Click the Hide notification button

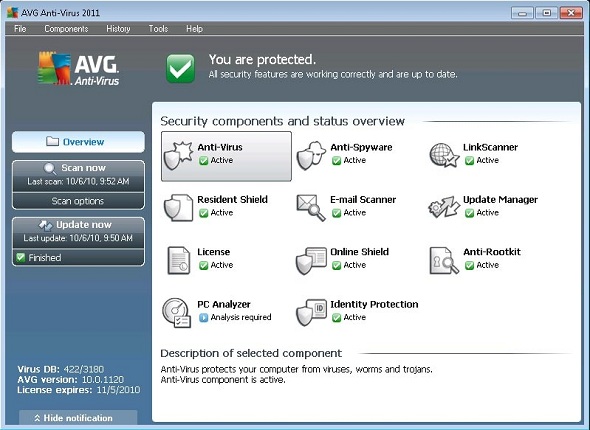[x=78, y=418]
